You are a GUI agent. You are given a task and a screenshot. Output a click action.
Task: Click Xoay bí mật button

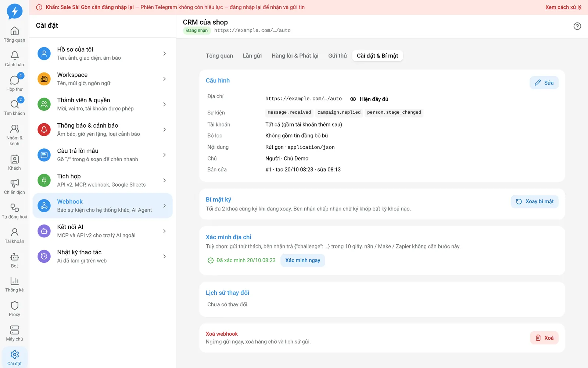click(x=535, y=202)
